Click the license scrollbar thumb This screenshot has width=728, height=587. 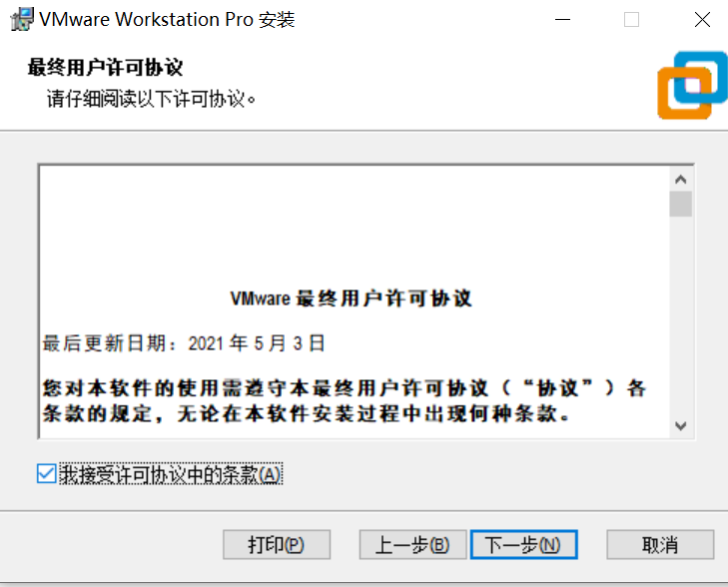[681, 204]
